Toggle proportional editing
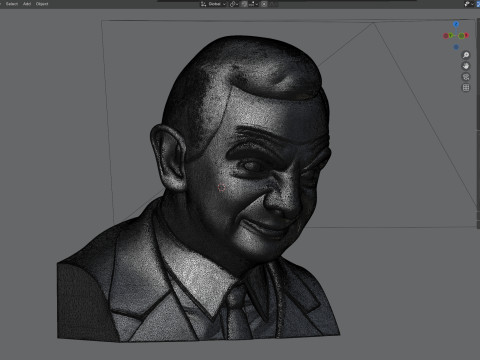Screen dimensions: 480x360 [x=264, y=4]
